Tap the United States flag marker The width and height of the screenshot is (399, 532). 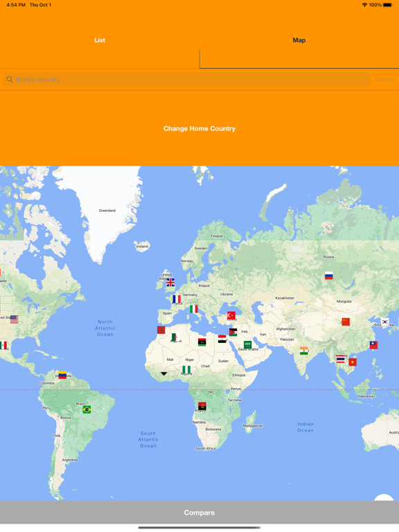pyautogui.click(x=15, y=319)
